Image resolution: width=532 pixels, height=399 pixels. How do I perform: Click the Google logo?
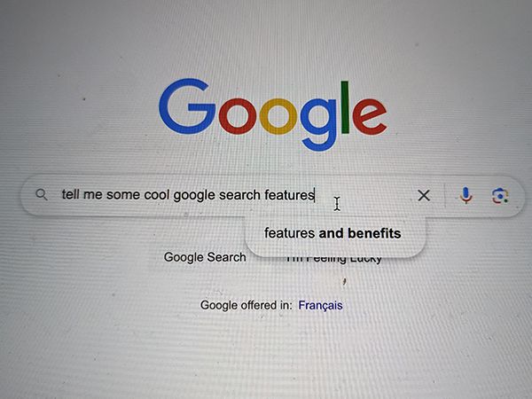[273, 114]
